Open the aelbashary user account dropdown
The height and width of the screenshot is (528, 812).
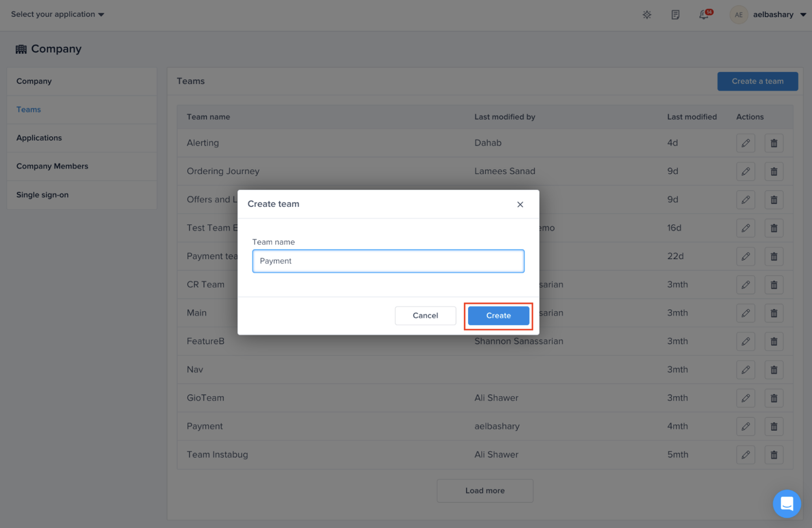779,15
